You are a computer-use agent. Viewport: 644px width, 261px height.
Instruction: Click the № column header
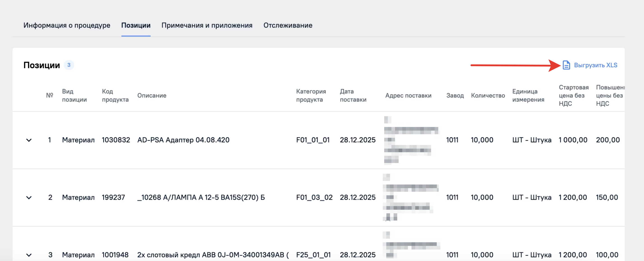tap(50, 95)
